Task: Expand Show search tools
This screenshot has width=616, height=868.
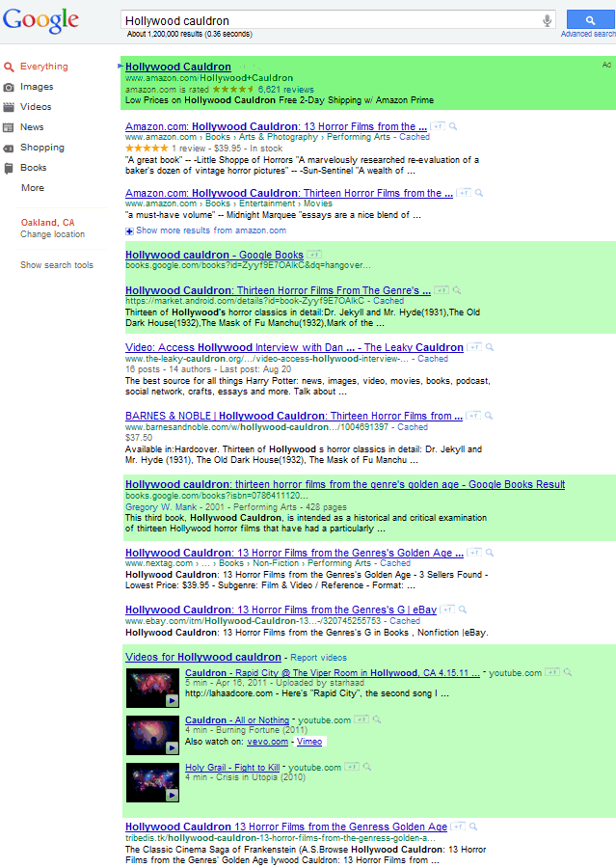Action: 57,265
